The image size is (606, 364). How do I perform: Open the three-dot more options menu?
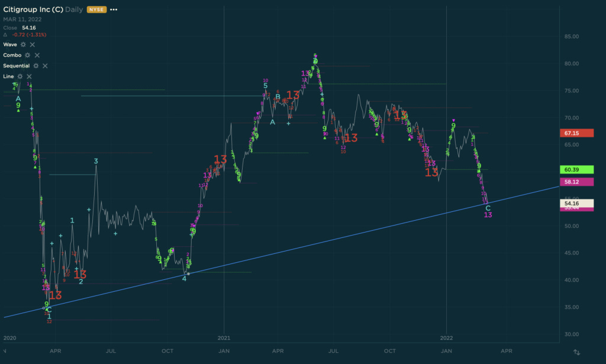tap(114, 9)
